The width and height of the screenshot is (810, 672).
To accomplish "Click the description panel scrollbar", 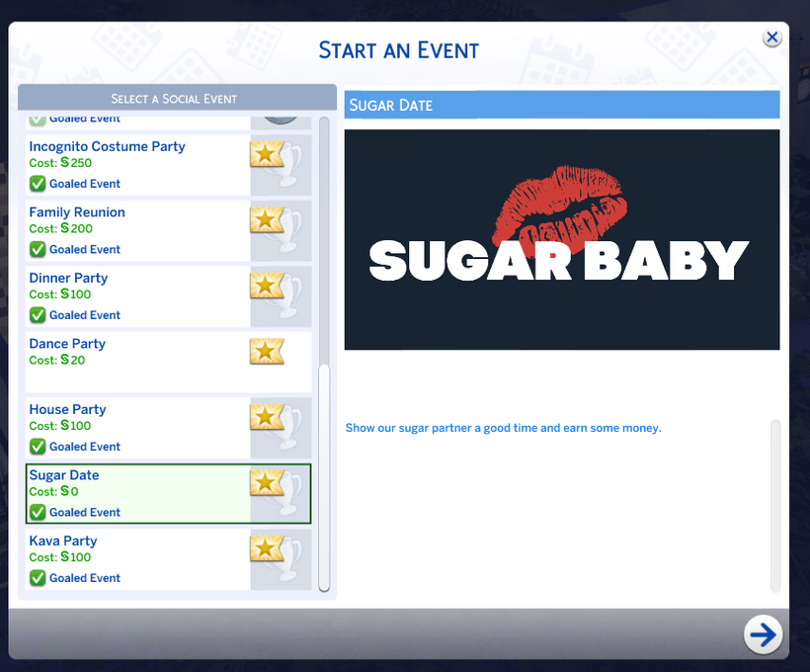I will (x=774, y=506).
